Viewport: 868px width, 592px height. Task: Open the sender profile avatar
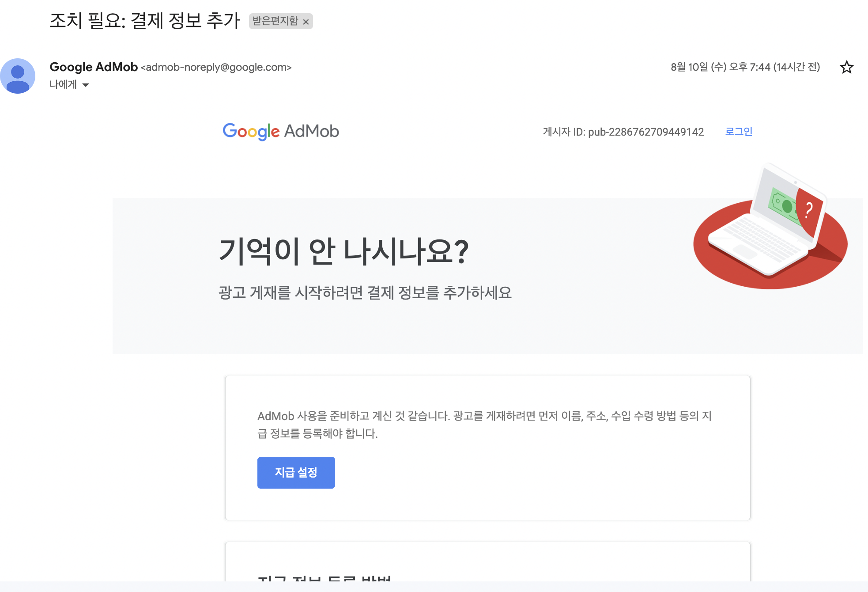18,76
